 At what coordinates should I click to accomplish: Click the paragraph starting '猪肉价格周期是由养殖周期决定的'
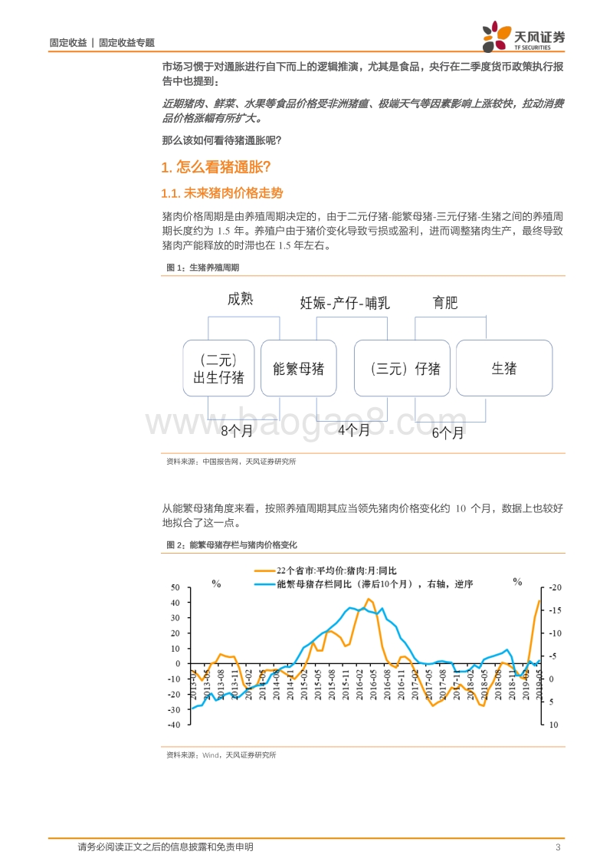pyautogui.click(x=362, y=231)
